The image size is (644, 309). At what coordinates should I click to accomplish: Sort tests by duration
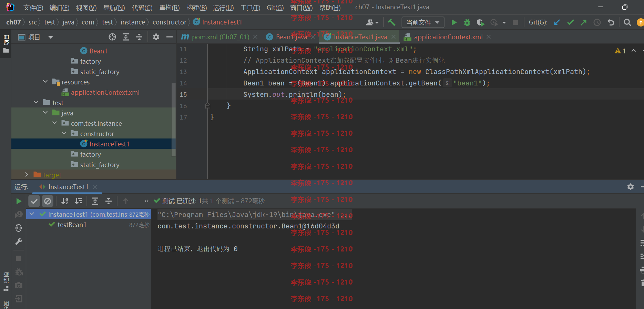[x=79, y=201]
